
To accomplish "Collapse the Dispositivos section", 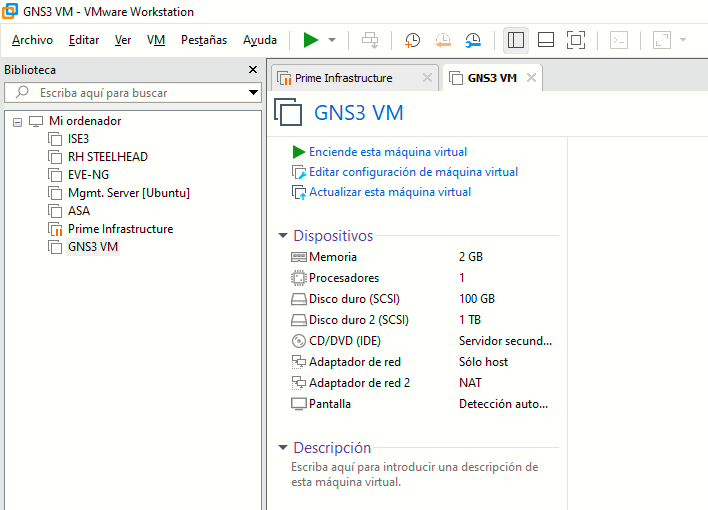I will click(283, 236).
